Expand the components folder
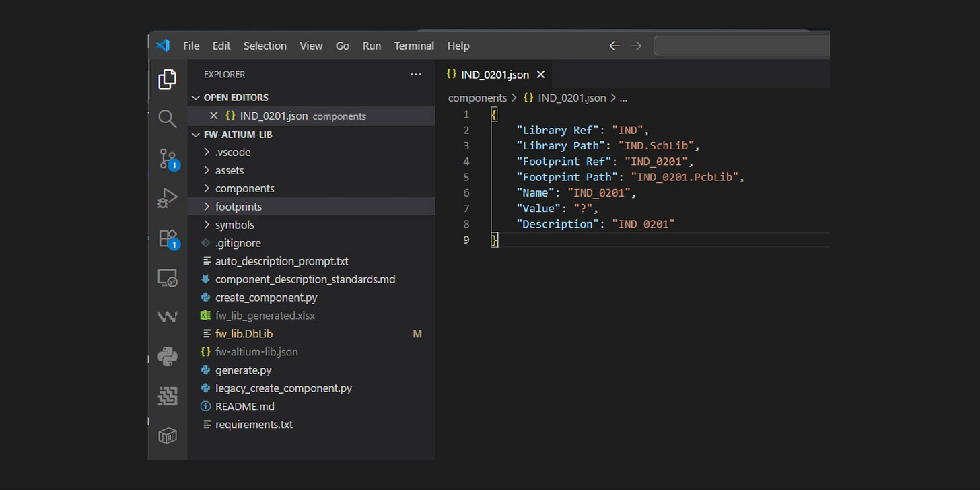 [244, 189]
